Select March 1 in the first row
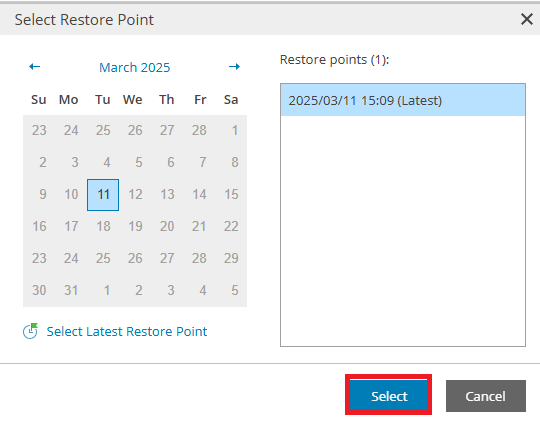The height and width of the screenshot is (443, 540). coord(231,131)
